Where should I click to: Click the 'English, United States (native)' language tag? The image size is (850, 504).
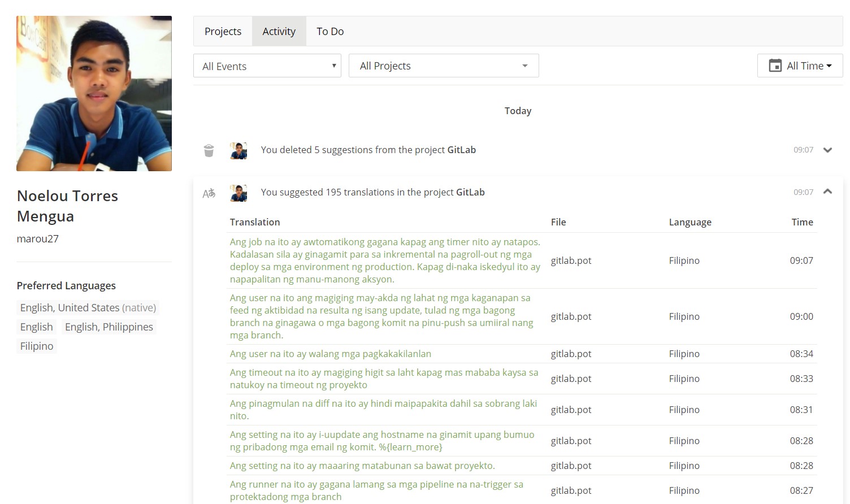point(88,307)
